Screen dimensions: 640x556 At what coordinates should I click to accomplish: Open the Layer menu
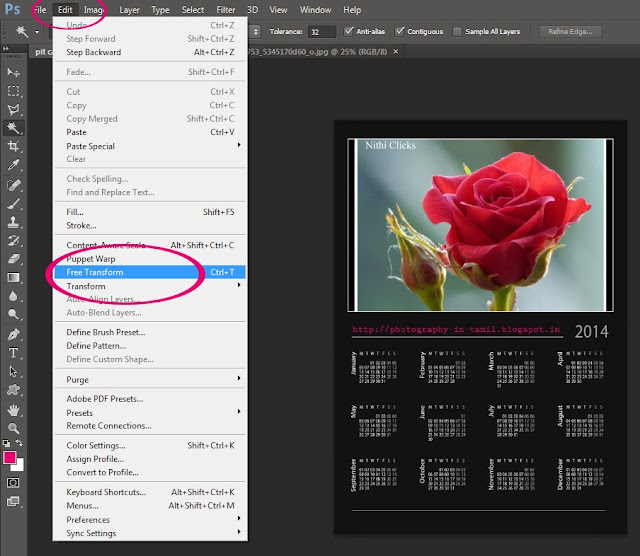click(x=129, y=10)
